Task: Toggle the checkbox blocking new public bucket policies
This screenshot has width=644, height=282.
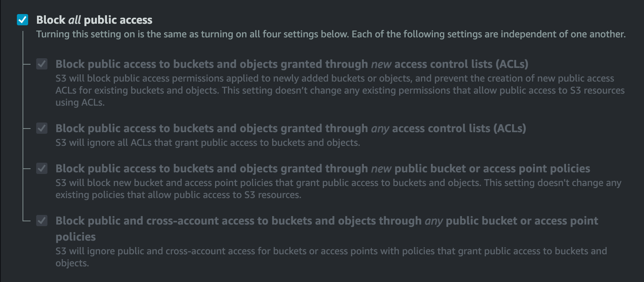Action: tap(42, 168)
